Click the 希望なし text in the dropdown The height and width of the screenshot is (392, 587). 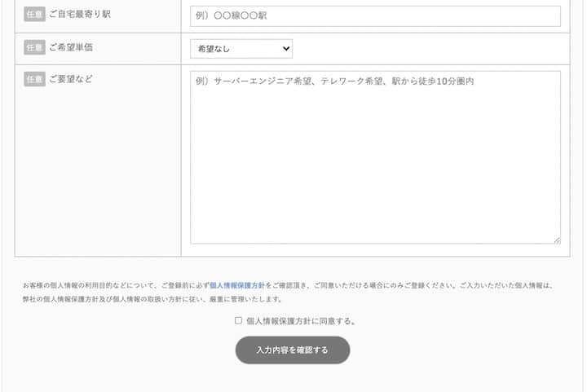(214, 50)
